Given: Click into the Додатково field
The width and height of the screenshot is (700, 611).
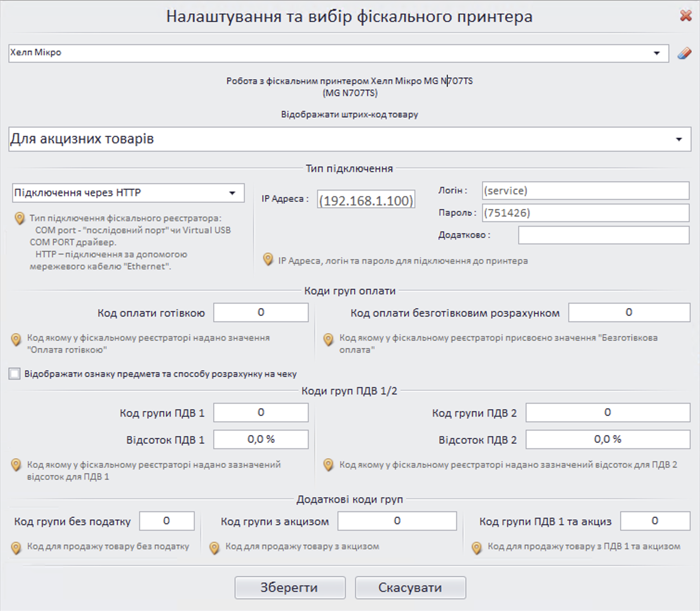Looking at the screenshot, I should pyautogui.click(x=602, y=235).
